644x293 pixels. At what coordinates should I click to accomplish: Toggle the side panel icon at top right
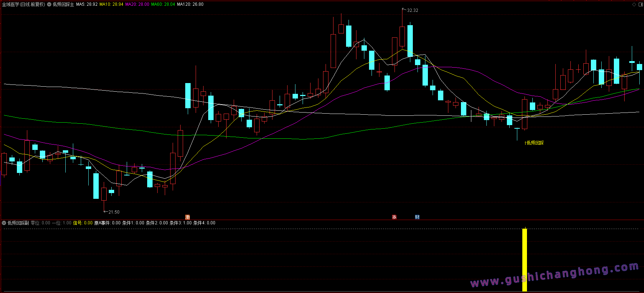point(640,4)
